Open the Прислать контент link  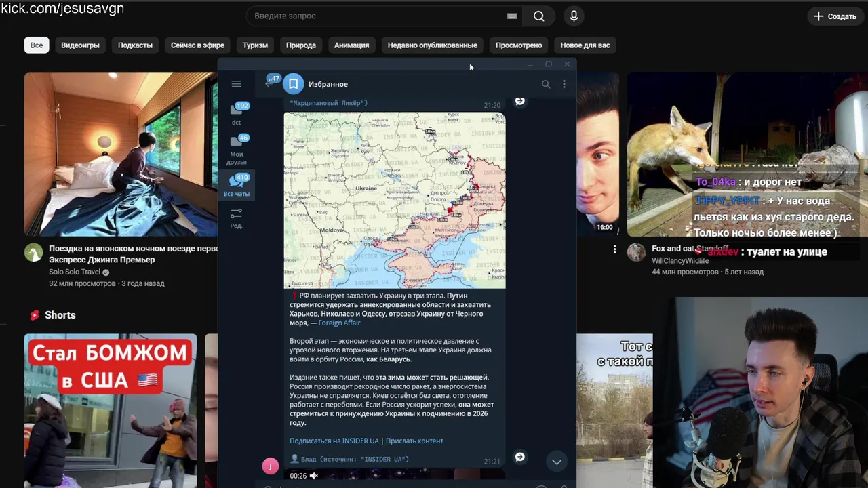click(x=414, y=441)
